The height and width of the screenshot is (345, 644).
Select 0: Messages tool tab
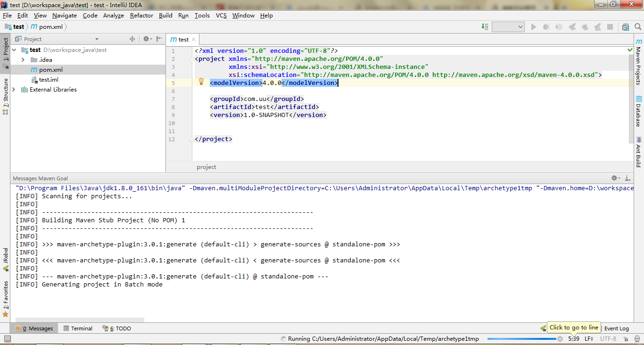tap(34, 328)
